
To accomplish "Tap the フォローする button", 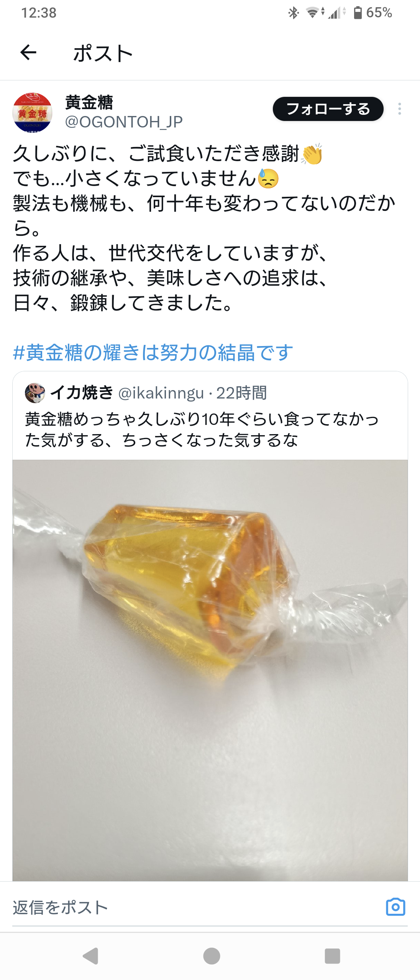I will 328,109.
